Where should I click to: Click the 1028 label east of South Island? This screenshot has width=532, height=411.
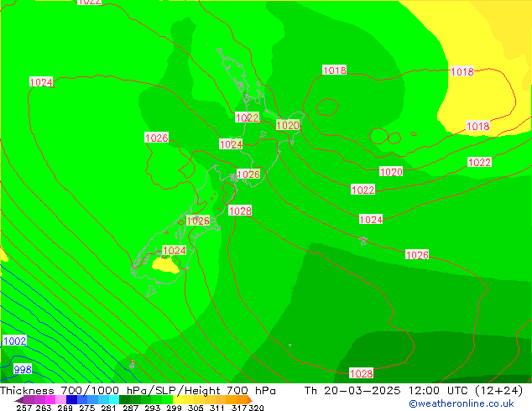tap(240, 211)
